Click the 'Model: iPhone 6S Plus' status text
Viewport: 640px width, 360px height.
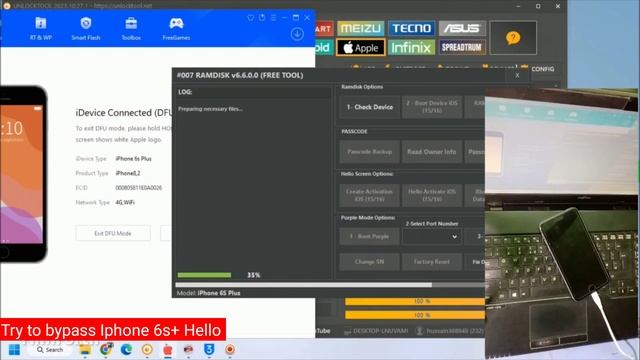pos(209,293)
